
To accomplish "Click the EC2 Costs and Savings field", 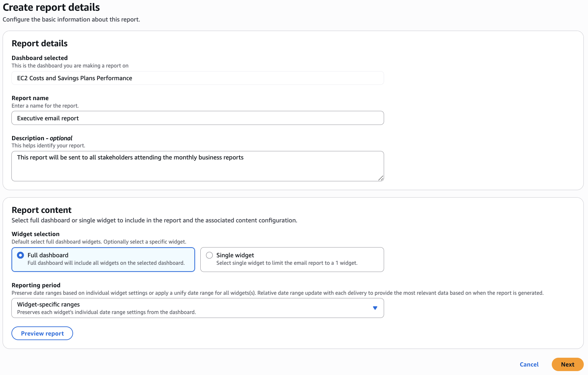I will 197,78.
